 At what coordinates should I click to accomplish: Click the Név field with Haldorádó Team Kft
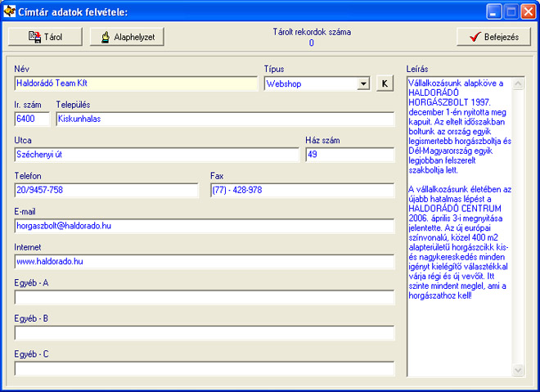136,83
